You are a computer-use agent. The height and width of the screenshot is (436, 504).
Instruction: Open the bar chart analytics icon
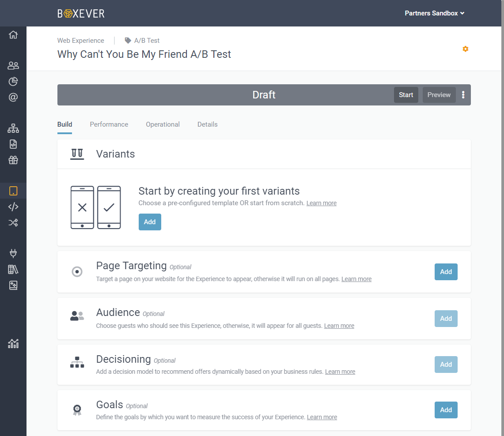pos(13,344)
